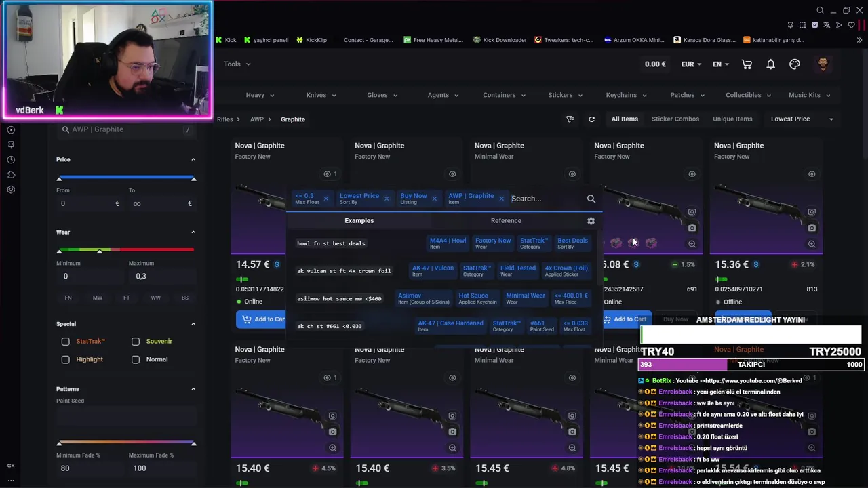Click the Search... field in popup
This screenshot has height=488, width=868.
click(547, 199)
